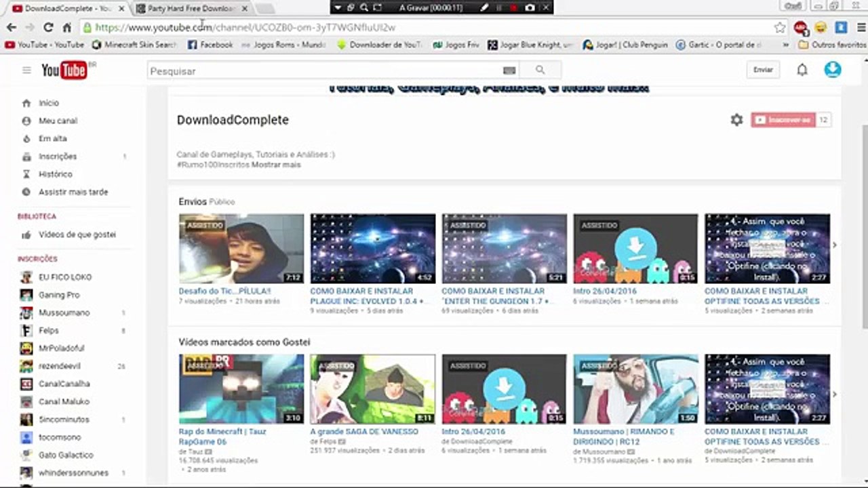Open the recorder toolbar dropdown arrow
The image size is (868, 488).
[337, 7]
